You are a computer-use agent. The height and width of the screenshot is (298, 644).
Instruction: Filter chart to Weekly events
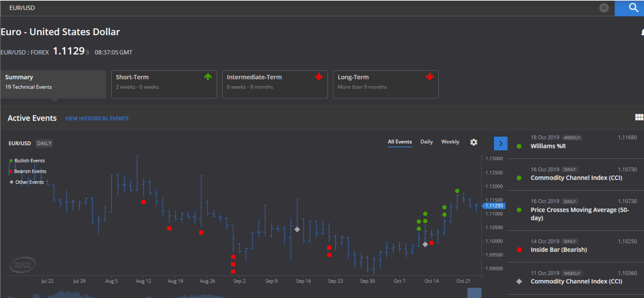click(x=450, y=142)
